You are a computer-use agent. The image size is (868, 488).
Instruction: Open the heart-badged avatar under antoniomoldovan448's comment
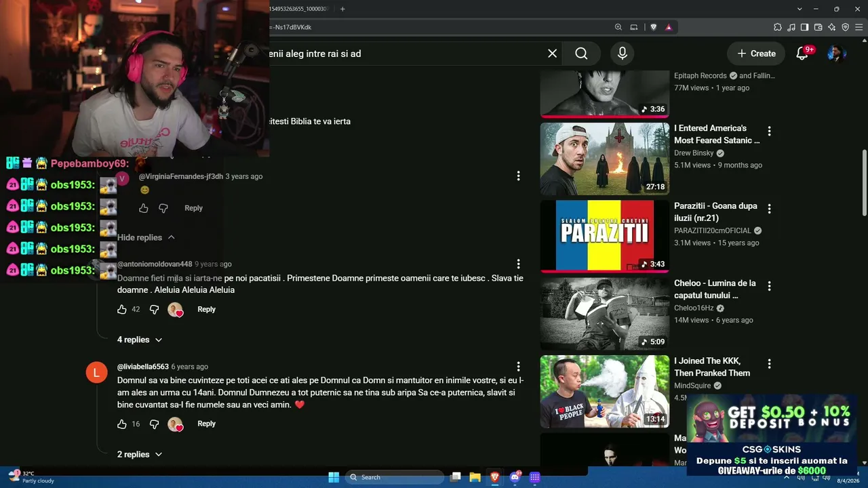(x=175, y=309)
